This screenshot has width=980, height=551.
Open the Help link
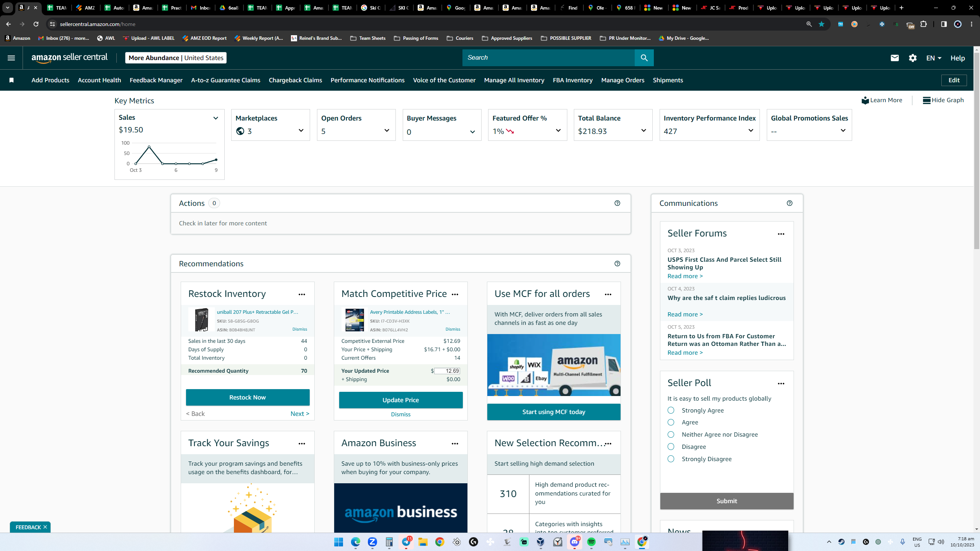coord(957,58)
